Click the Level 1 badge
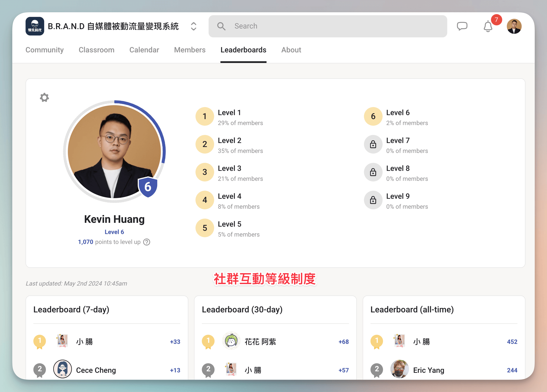The image size is (547, 392). [204, 116]
